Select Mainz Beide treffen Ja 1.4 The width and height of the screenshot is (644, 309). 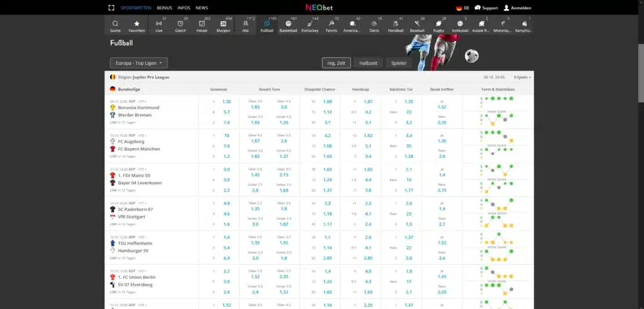pyautogui.click(x=442, y=175)
